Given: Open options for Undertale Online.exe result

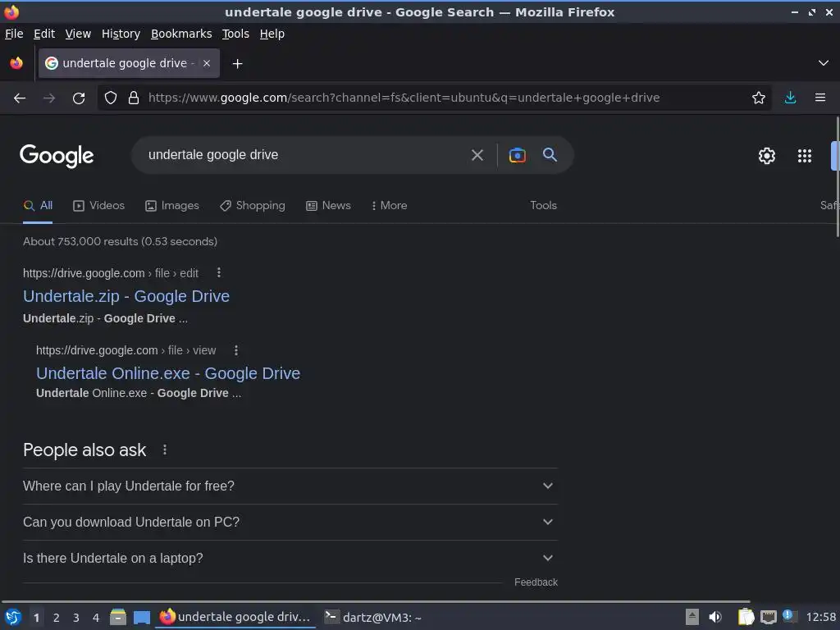Looking at the screenshot, I should (x=236, y=349).
